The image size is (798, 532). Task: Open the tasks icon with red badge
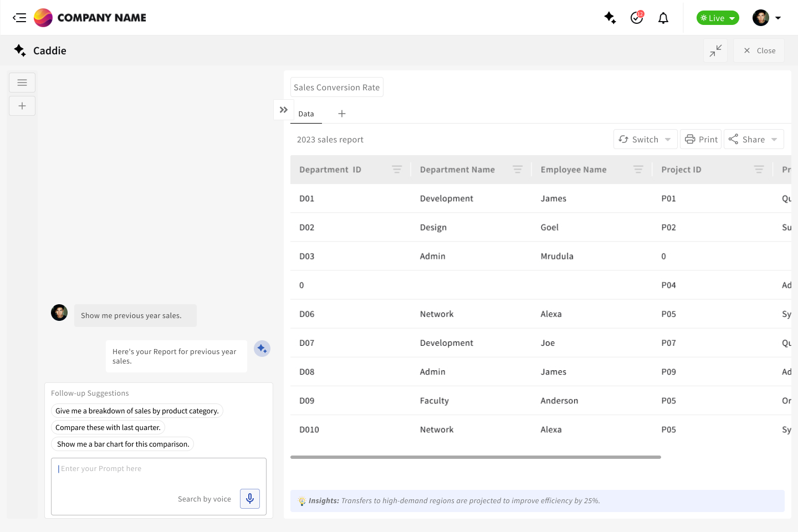[637, 18]
